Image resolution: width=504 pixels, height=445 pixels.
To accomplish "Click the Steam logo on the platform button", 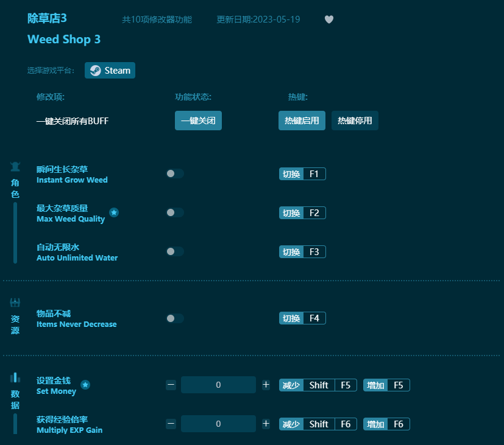I will pos(94,70).
